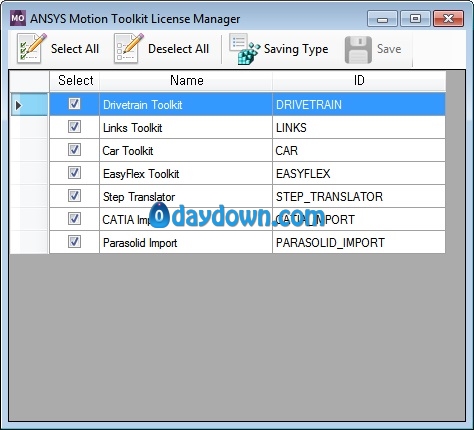This screenshot has height=430, width=474.
Task: Uncheck the Drivetrain Toolkit checkbox
Action: 74,104
